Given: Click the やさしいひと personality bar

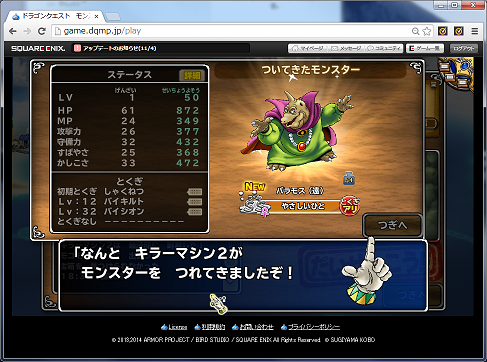Looking at the screenshot, I should [303, 206].
